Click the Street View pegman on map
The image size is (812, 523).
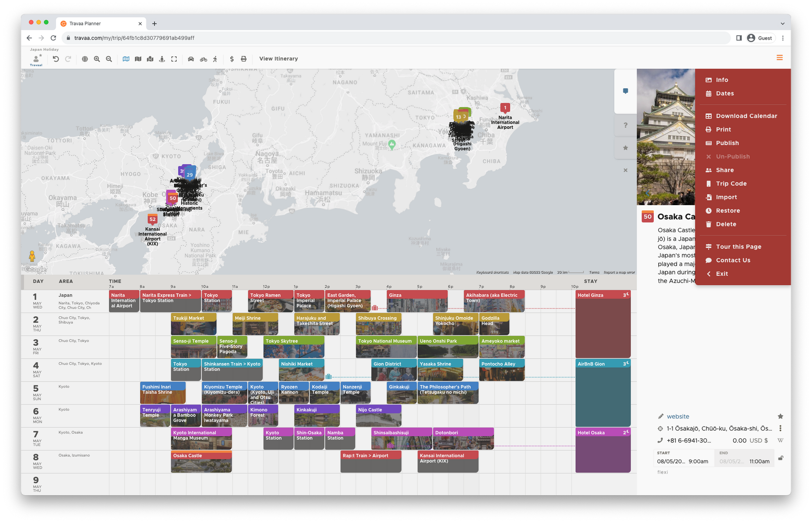[32, 256]
